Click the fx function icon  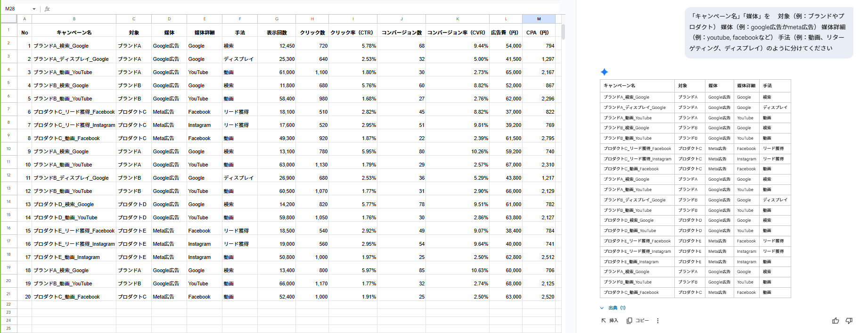pyautogui.click(x=47, y=9)
